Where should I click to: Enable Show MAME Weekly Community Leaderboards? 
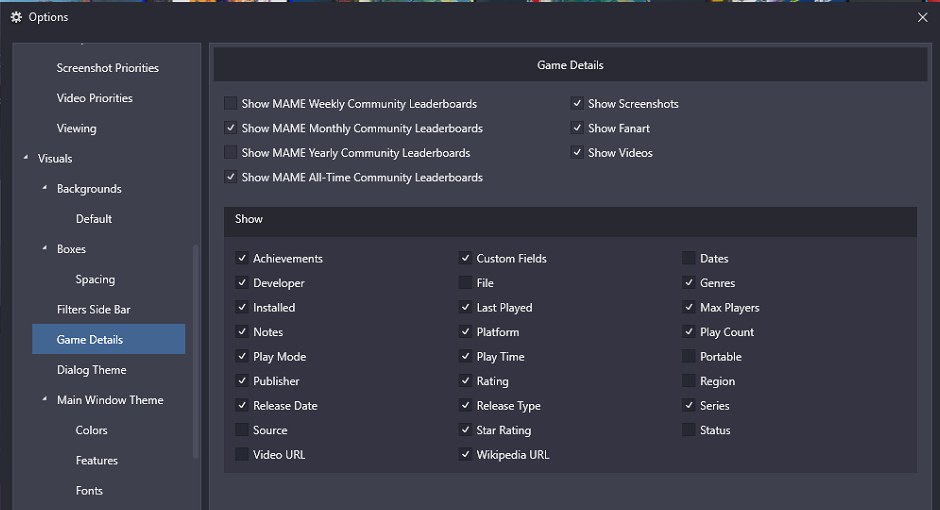(x=230, y=103)
